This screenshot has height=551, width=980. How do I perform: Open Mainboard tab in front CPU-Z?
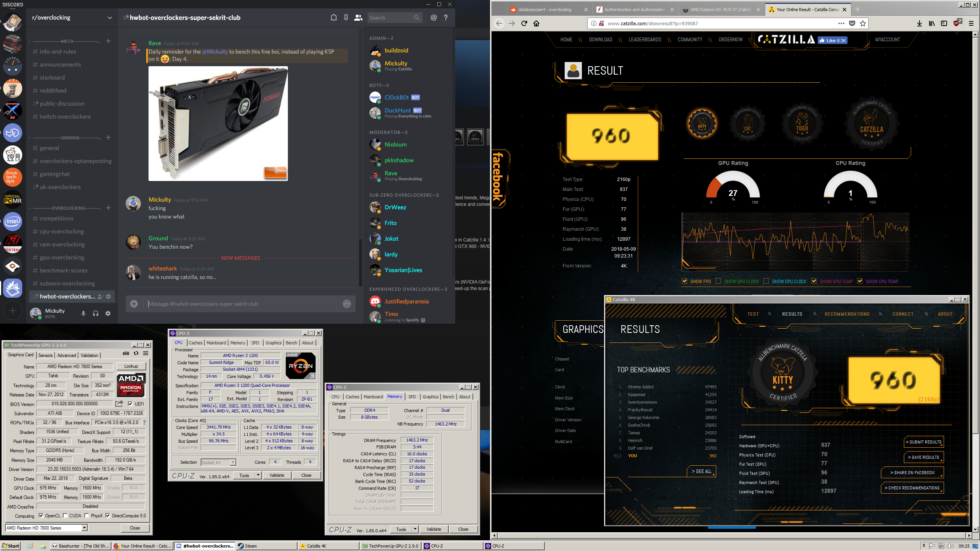point(216,343)
